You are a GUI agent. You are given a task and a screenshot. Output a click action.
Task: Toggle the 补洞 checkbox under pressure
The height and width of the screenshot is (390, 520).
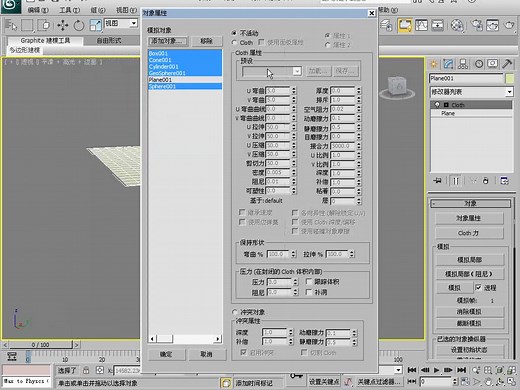309,292
